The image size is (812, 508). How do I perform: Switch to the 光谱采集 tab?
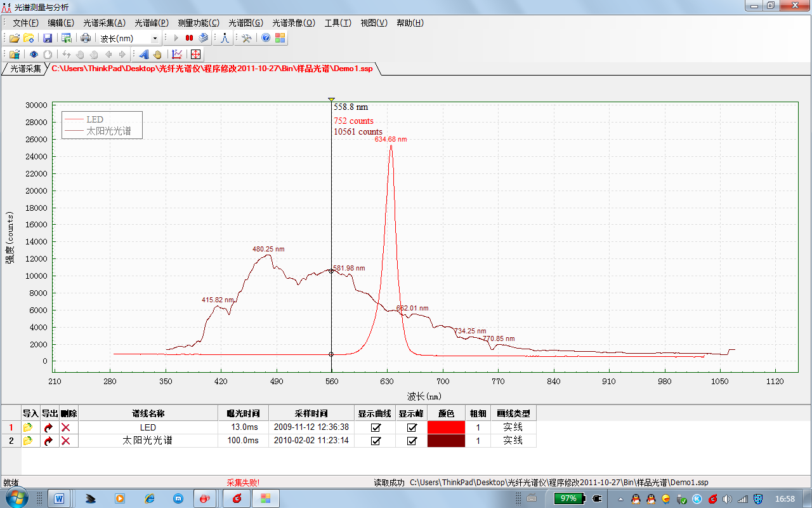tap(25, 69)
